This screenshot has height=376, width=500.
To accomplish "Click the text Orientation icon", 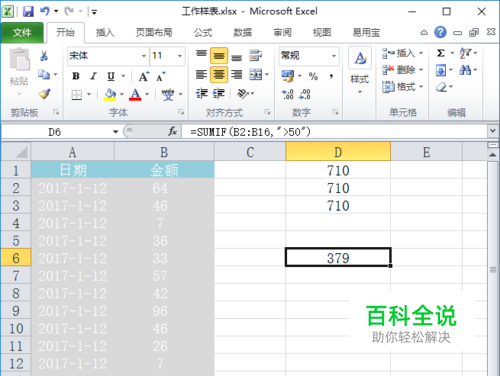I will coord(243,94).
